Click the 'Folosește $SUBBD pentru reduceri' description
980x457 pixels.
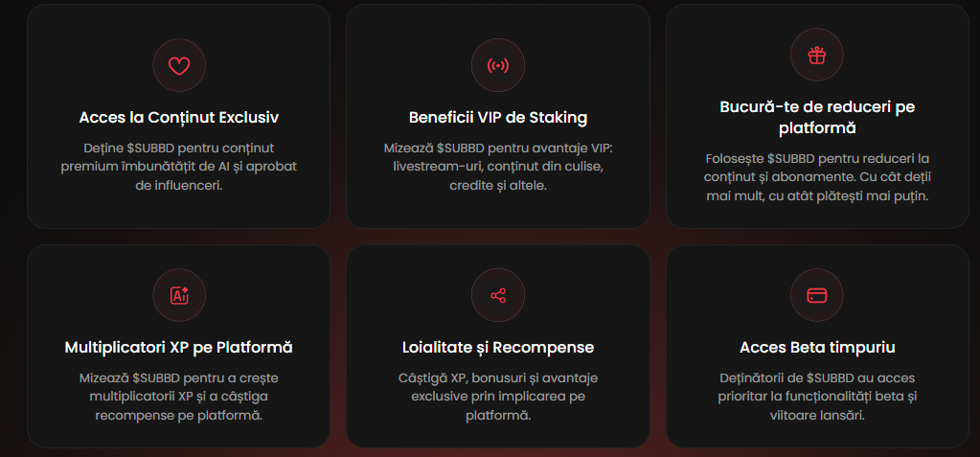817,177
